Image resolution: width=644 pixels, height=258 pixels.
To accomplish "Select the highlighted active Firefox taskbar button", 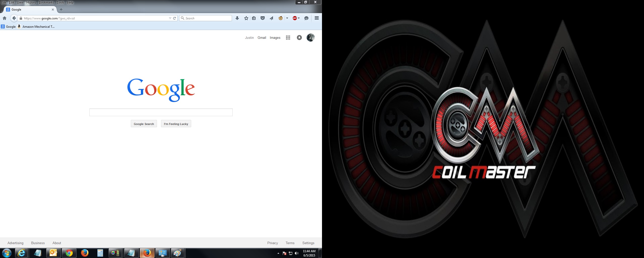I will [147, 253].
